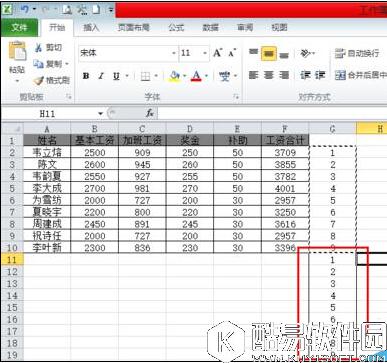Select the Format Painter (格式刷) brush

[38, 80]
